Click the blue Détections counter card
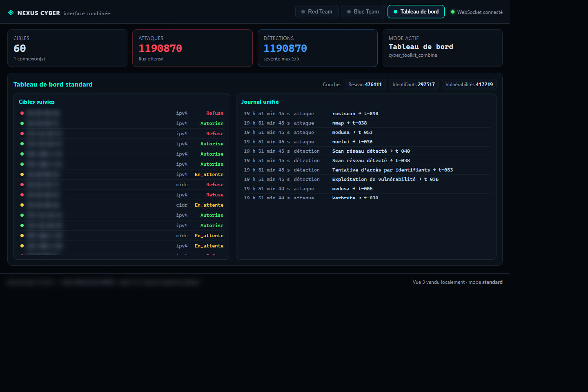588x392 pixels. tap(317, 48)
